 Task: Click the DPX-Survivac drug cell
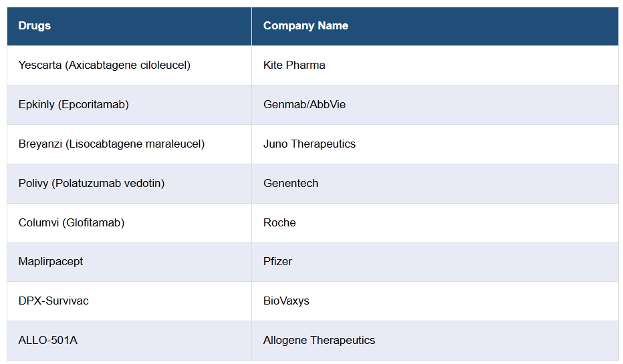pos(53,301)
